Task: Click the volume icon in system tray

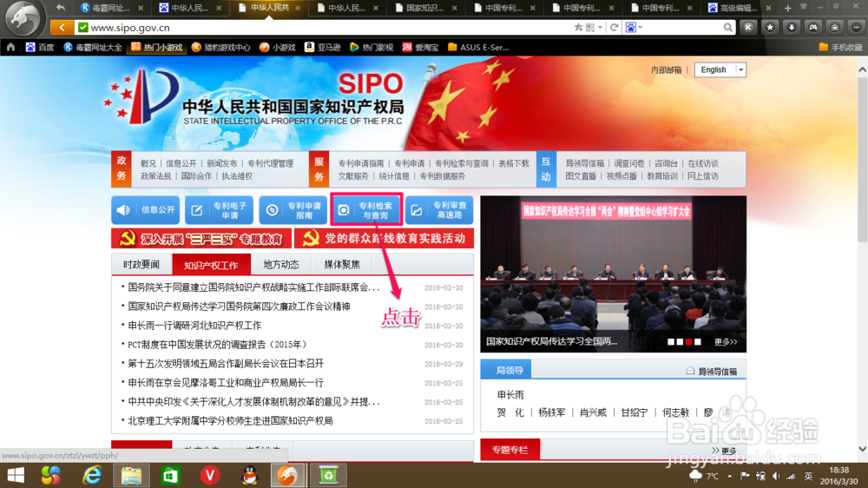Action: 776,476
